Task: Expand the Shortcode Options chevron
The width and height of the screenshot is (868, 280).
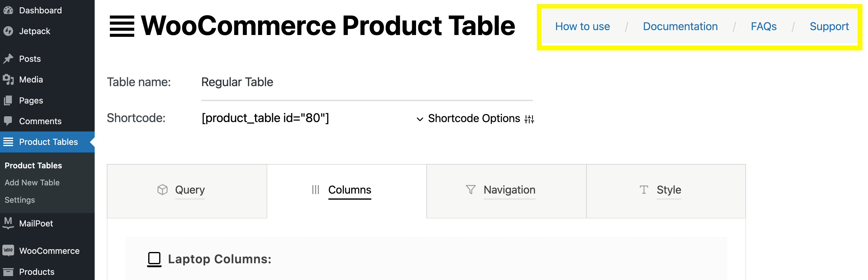Action: (419, 119)
